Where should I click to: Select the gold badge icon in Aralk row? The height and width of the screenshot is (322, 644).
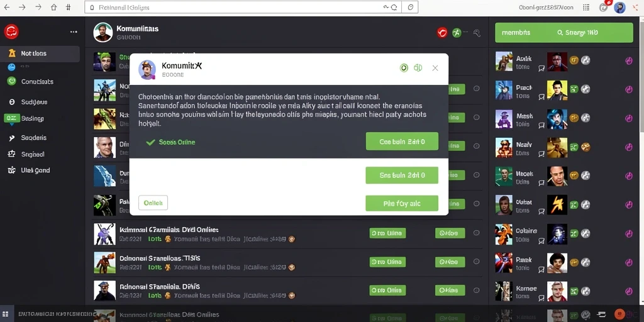(x=574, y=60)
